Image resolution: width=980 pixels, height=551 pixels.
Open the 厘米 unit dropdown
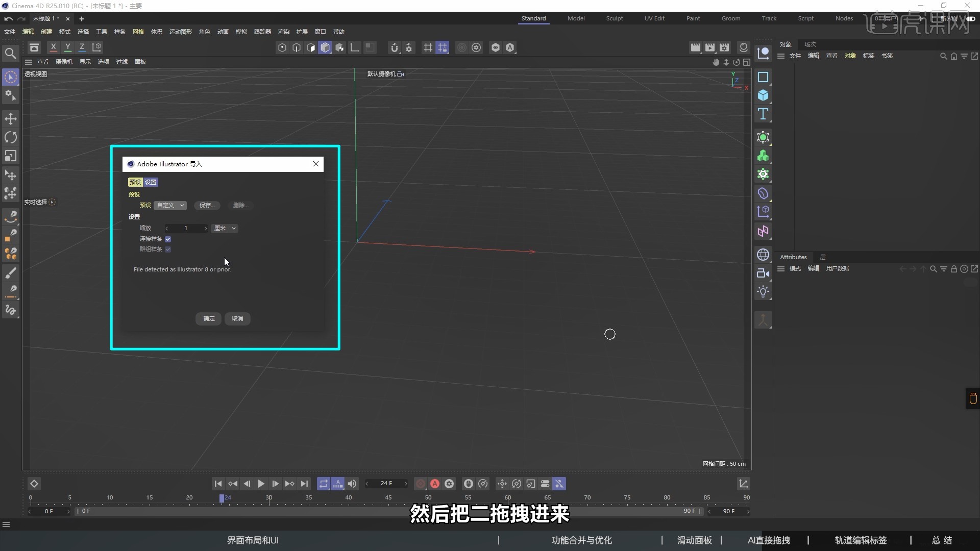(x=225, y=228)
